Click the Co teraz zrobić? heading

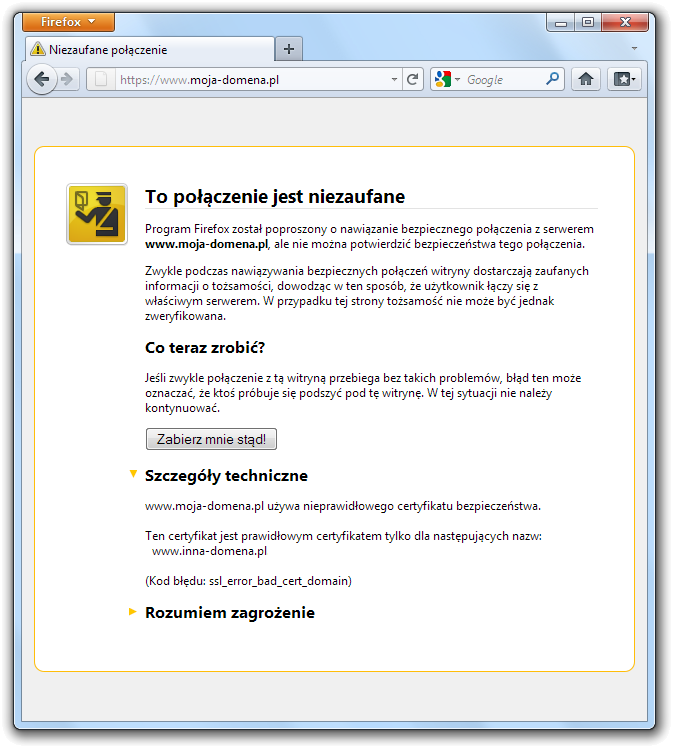click(x=205, y=348)
